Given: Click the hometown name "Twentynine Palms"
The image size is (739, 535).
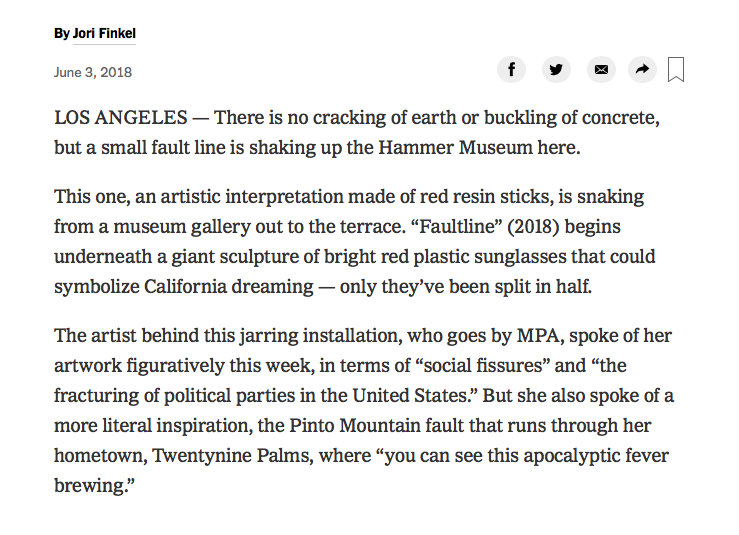Looking at the screenshot, I should coord(223,456).
